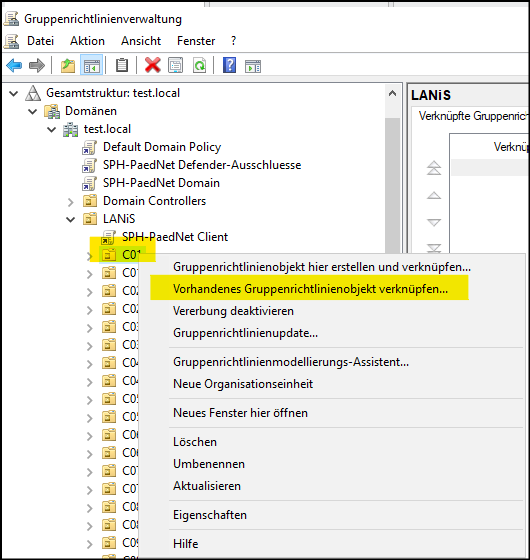Select Default Domain Policy GPO link
The image size is (530, 560).
162,147
